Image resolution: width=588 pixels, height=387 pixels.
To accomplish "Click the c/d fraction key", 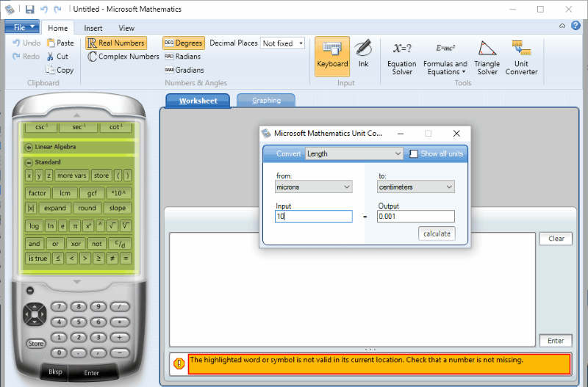I will (120, 244).
